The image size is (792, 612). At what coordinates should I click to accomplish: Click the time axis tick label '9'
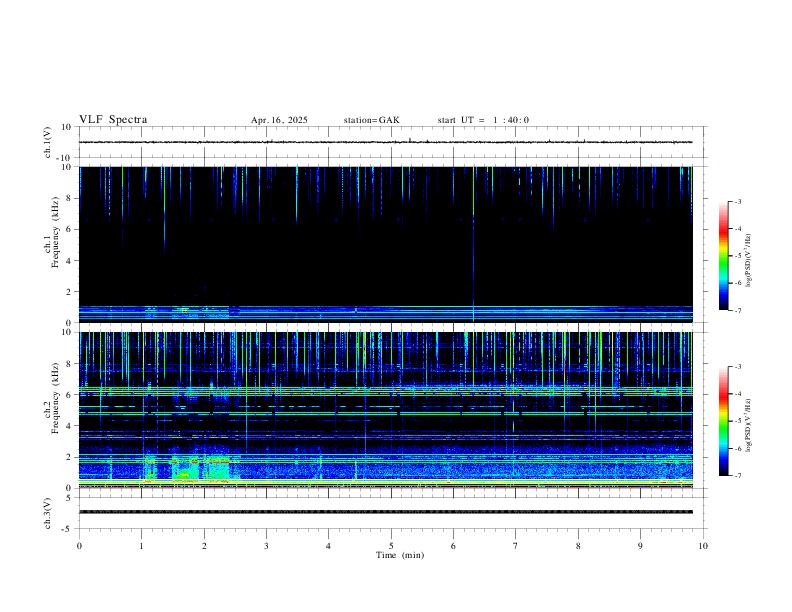[640, 546]
